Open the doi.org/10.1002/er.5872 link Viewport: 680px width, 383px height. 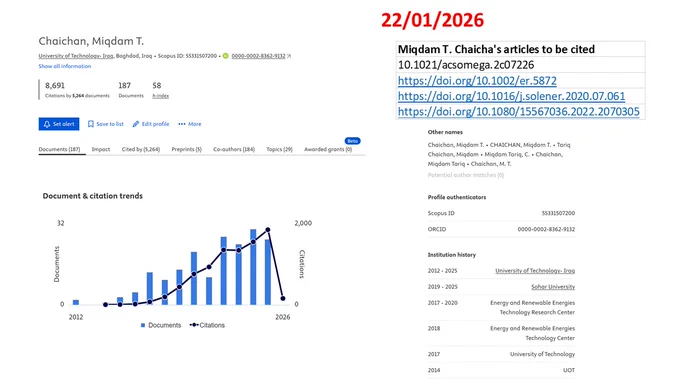pos(477,81)
